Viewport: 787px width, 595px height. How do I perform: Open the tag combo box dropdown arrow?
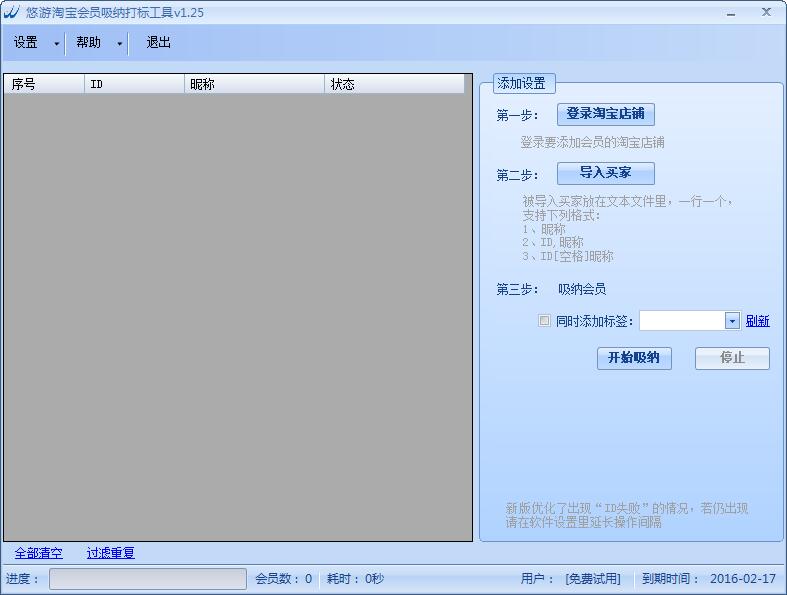(732, 321)
